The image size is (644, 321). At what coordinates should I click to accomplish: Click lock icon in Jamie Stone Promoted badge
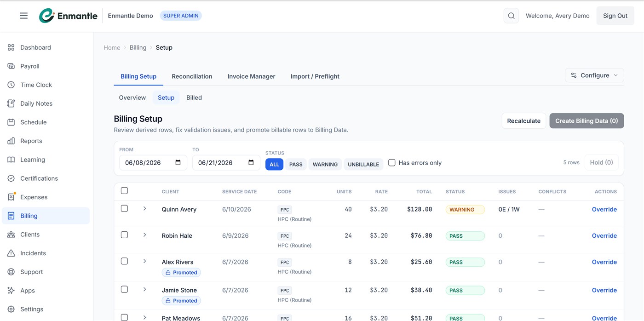[168, 301]
